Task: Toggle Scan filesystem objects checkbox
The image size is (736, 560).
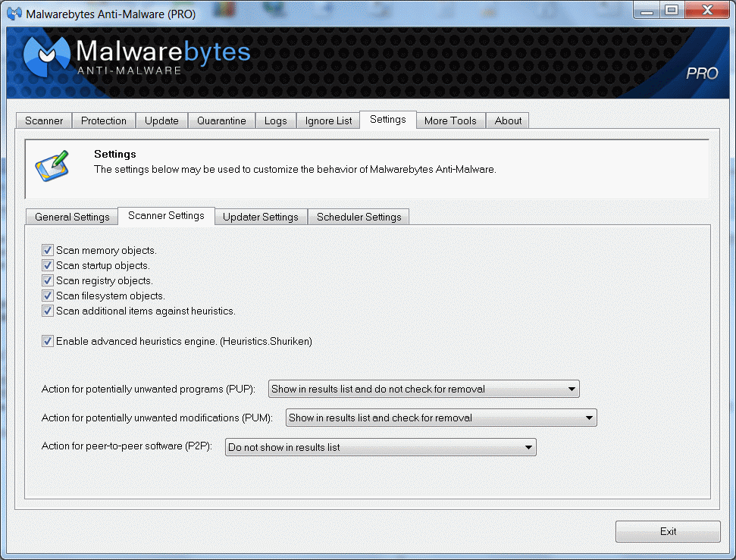Action: 48,296
